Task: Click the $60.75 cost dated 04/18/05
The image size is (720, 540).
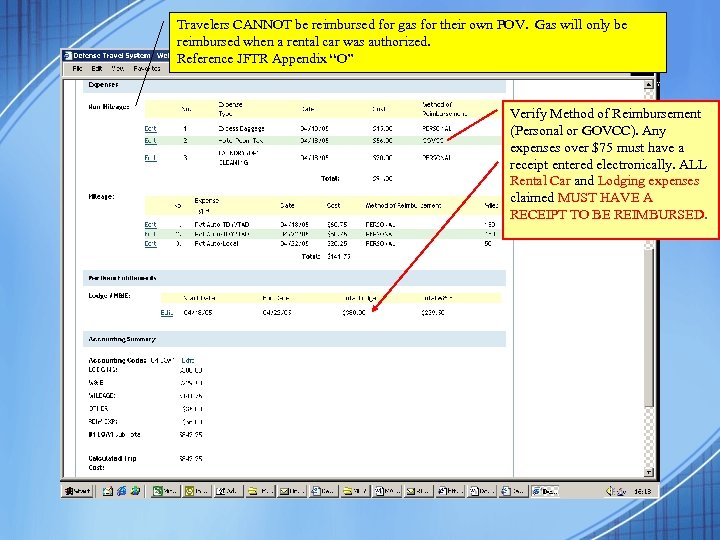Action: 337,225
